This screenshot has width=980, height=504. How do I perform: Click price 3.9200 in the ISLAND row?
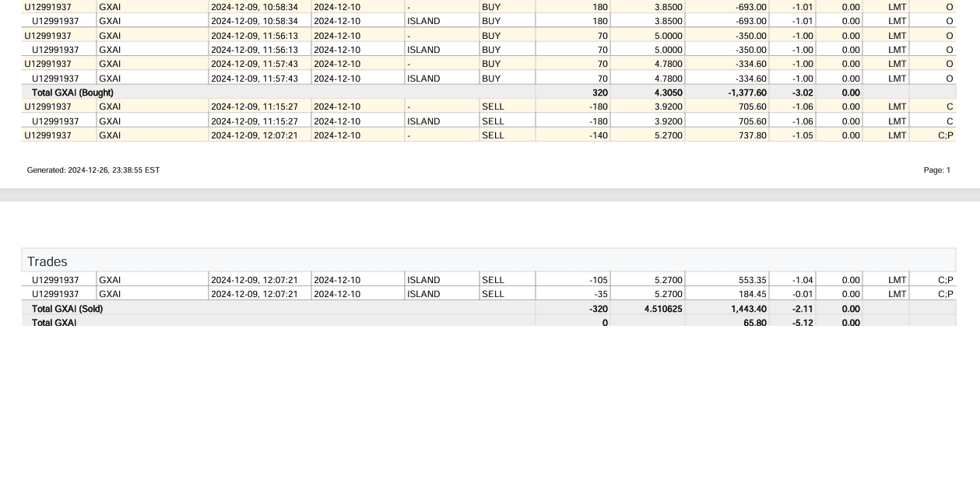coord(669,121)
